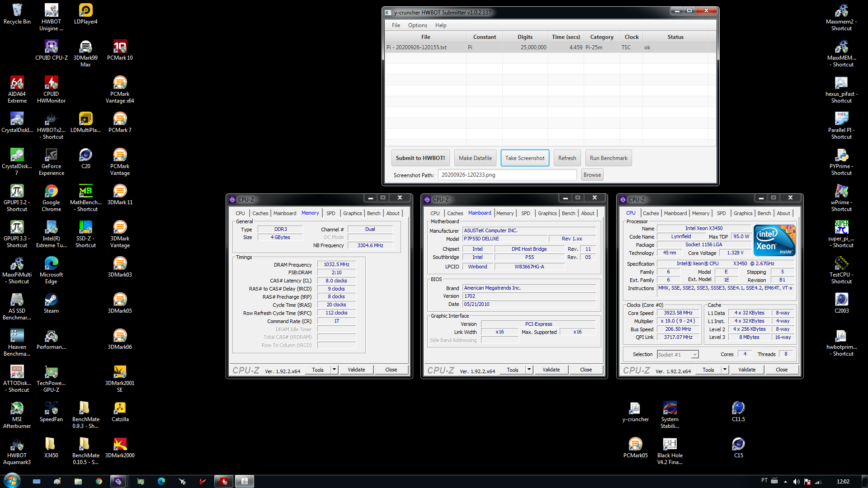Click the Run Benchmark button

609,158
